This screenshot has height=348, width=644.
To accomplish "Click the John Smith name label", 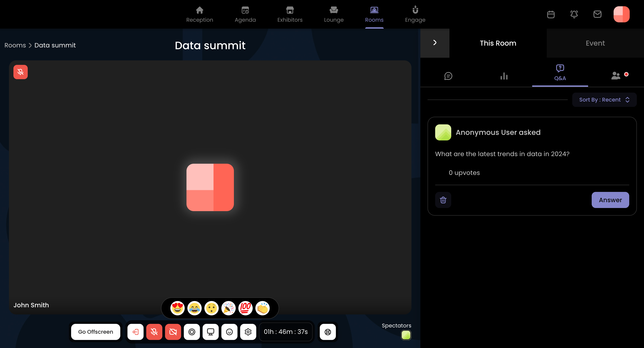I will [x=31, y=305].
